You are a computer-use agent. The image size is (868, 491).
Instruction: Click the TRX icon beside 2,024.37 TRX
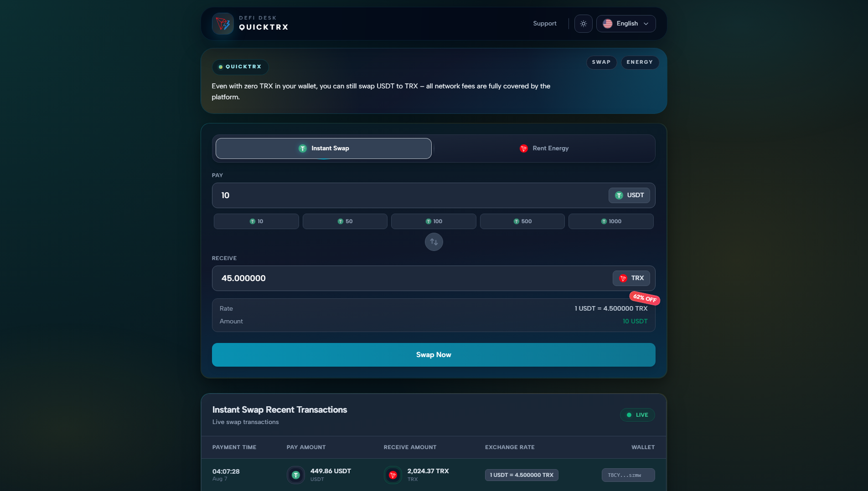[393, 475]
